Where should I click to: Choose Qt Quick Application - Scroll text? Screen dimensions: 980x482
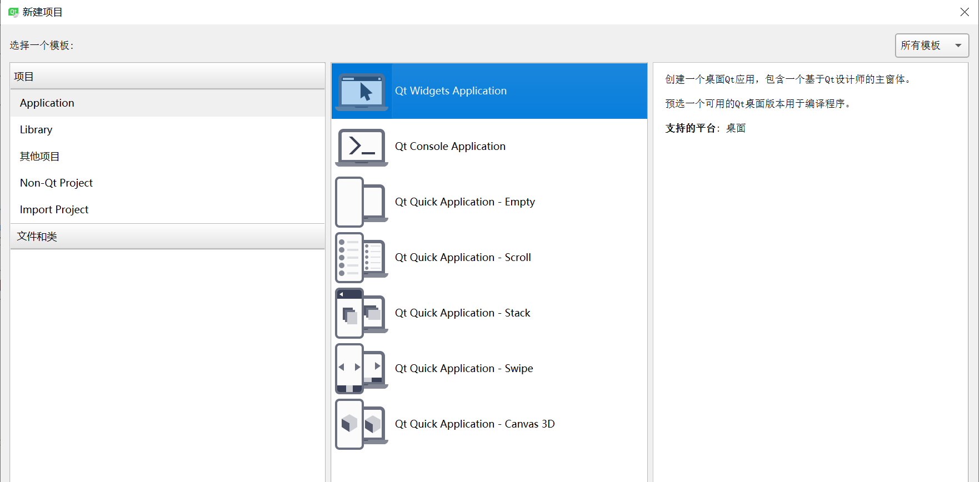(463, 258)
